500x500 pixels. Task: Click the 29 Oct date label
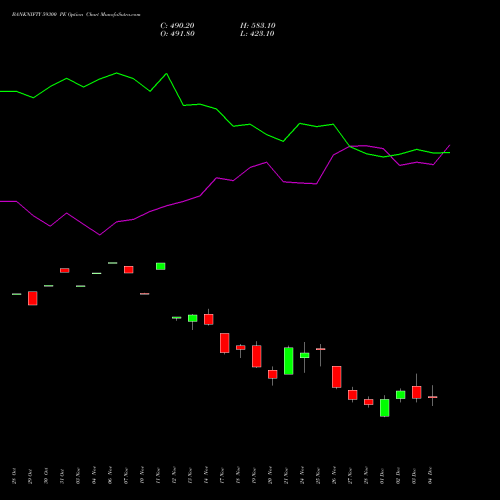[30, 476]
